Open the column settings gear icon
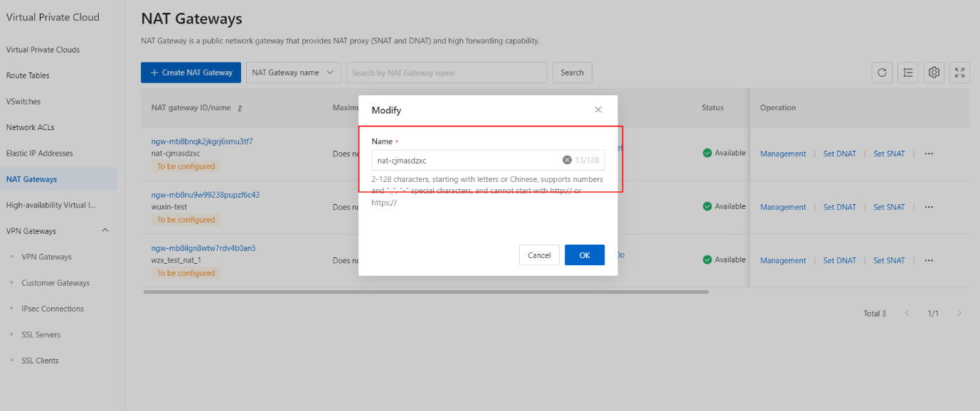Screen dimensions: 980x411 [x=934, y=73]
